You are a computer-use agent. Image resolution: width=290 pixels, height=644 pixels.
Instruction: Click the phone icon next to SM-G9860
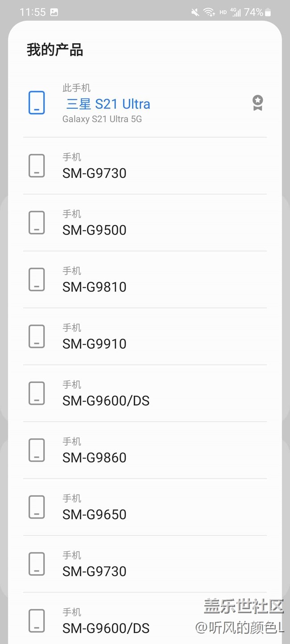click(37, 450)
